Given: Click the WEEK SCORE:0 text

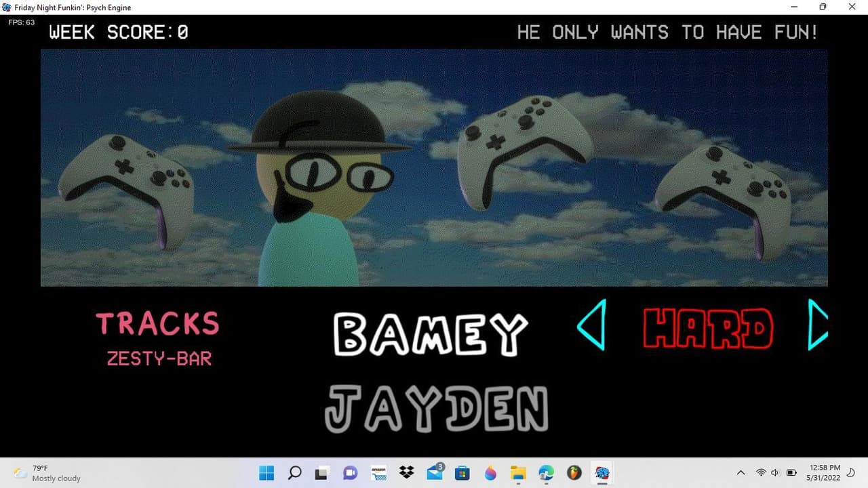Looking at the screenshot, I should 119,32.
